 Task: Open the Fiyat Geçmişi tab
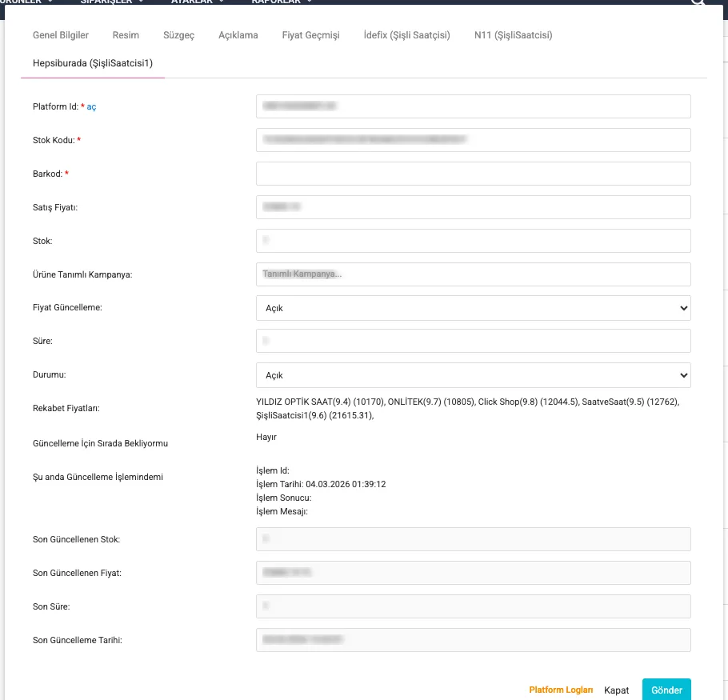point(310,35)
